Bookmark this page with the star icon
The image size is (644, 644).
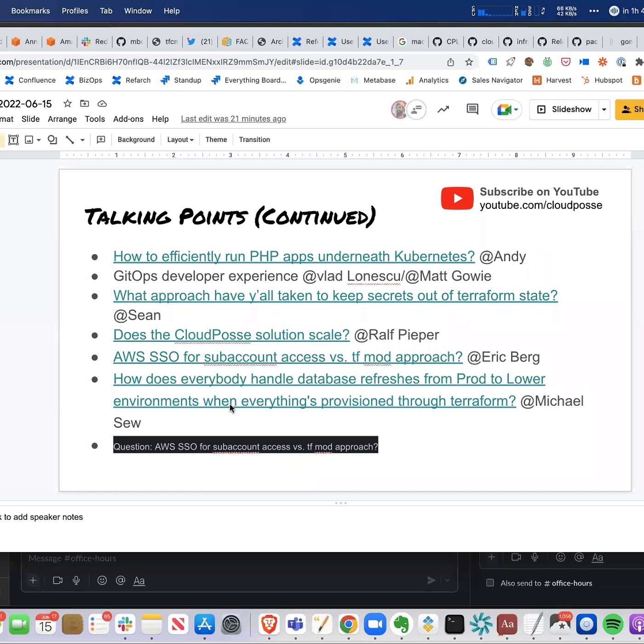pos(469,62)
